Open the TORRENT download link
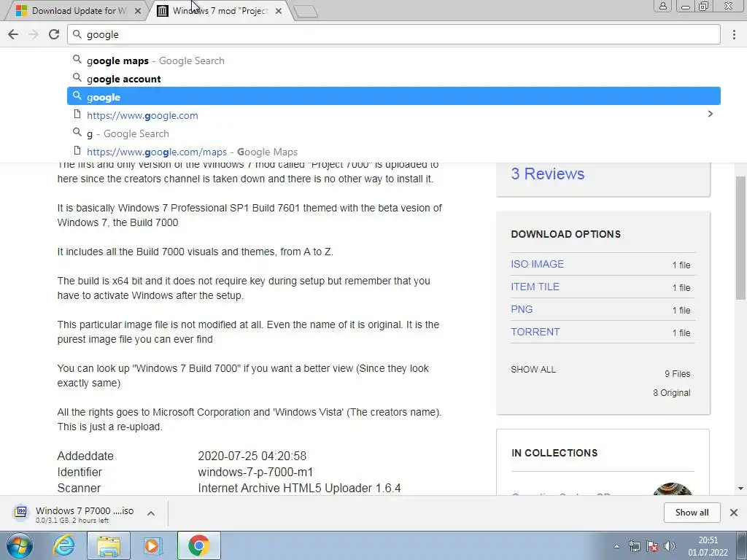Image resolution: width=747 pixels, height=560 pixels. tap(535, 332)
